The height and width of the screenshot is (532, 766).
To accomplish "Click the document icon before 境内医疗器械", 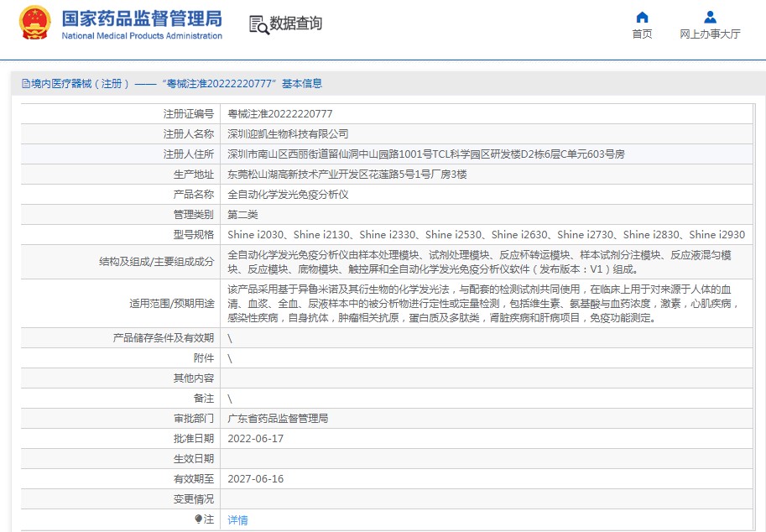I will click(26, 84).
